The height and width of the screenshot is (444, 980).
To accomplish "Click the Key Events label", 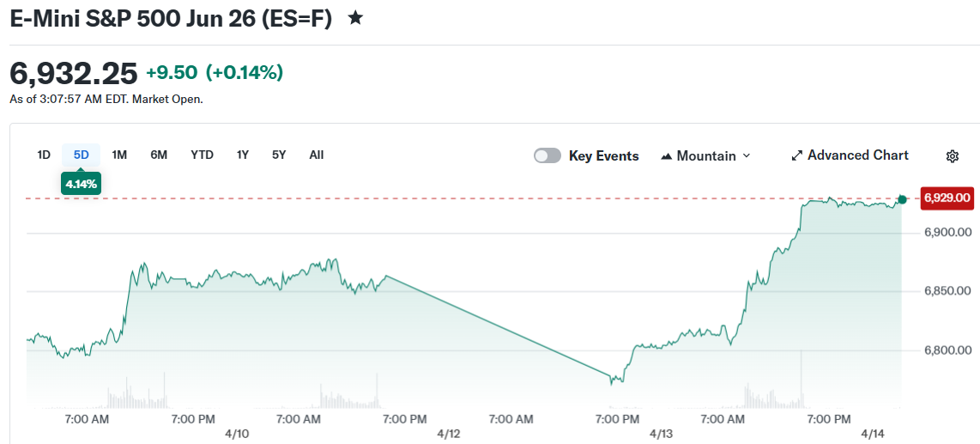I will tap(604, 155).
